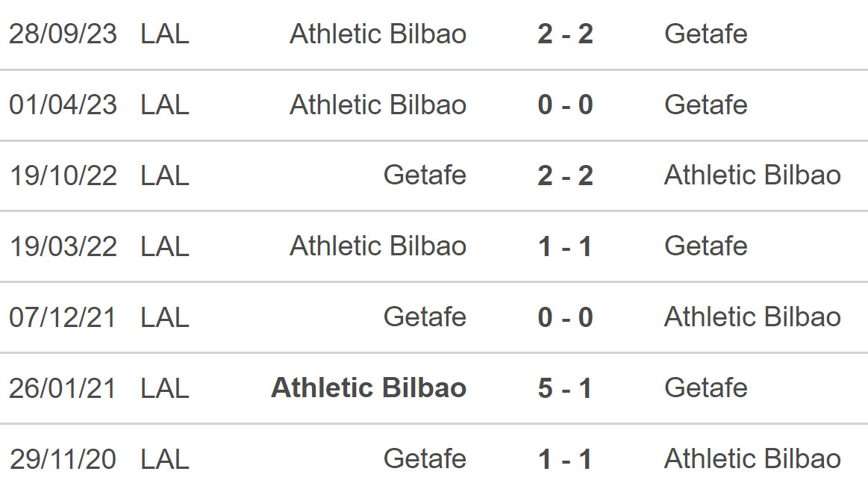The width and height of the screenshot is (868, 492).
Task: Select Athletic Bilbao in the 01/04/23 row
Action: pyautogui.click(x=378, y=105)
